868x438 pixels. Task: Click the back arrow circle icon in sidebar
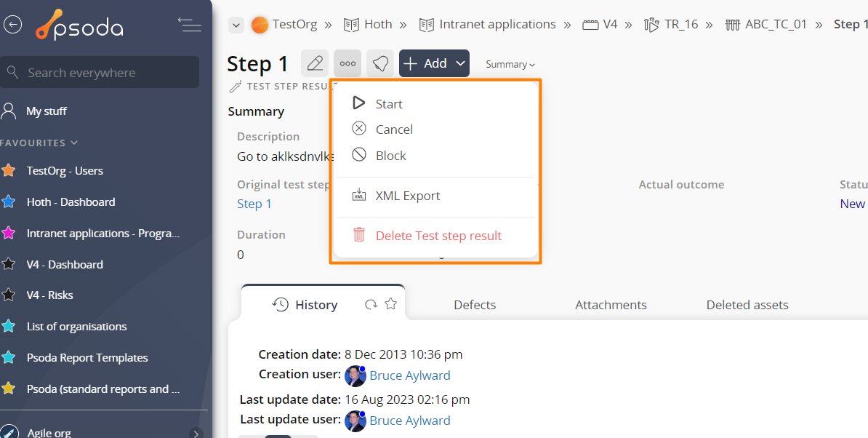(13, 24)
